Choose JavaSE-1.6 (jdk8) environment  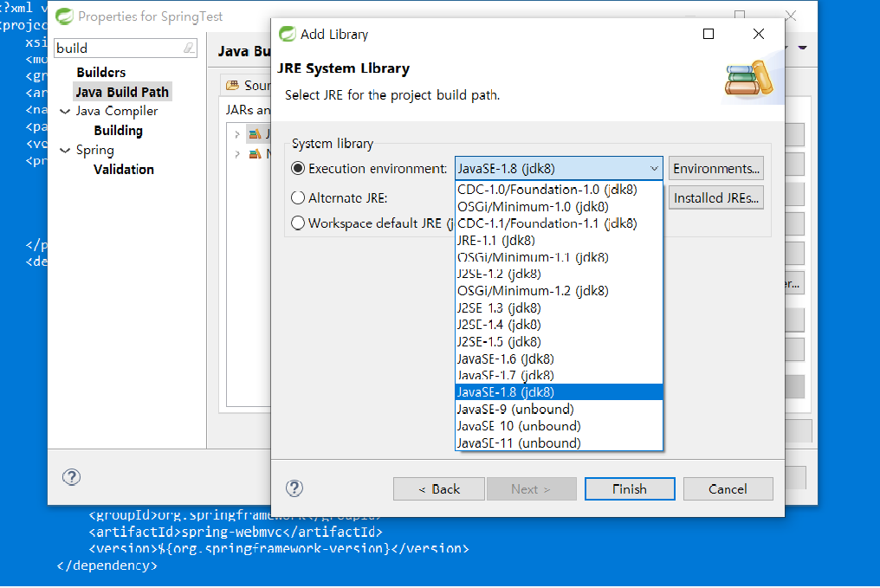coord(559,359)
